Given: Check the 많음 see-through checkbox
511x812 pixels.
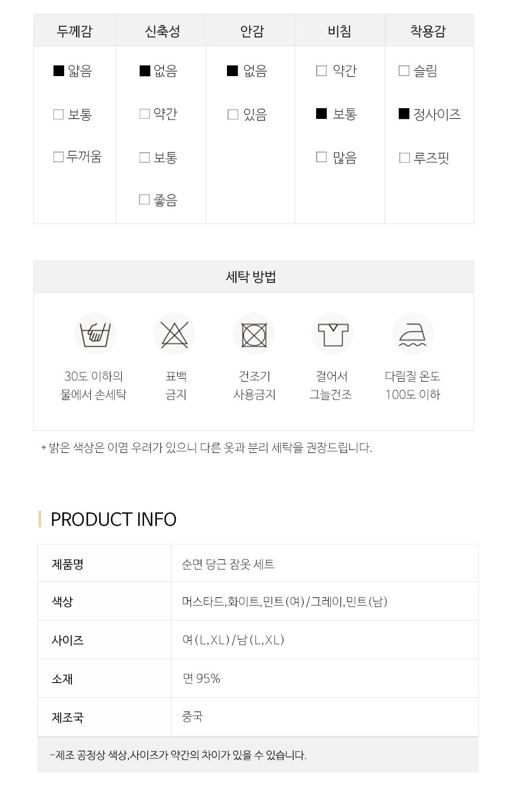Looking at the screenshot, I should coord(321,157).
